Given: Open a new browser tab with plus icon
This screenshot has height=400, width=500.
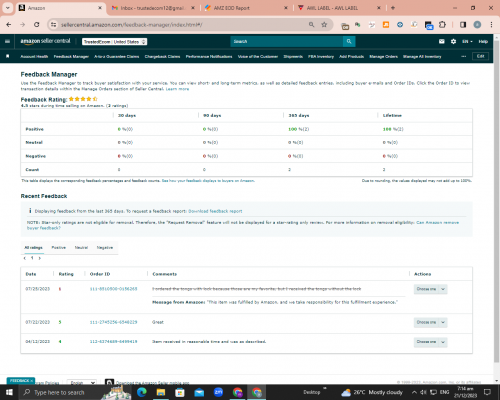Looking at the screenshot, I should coord(393,8).
